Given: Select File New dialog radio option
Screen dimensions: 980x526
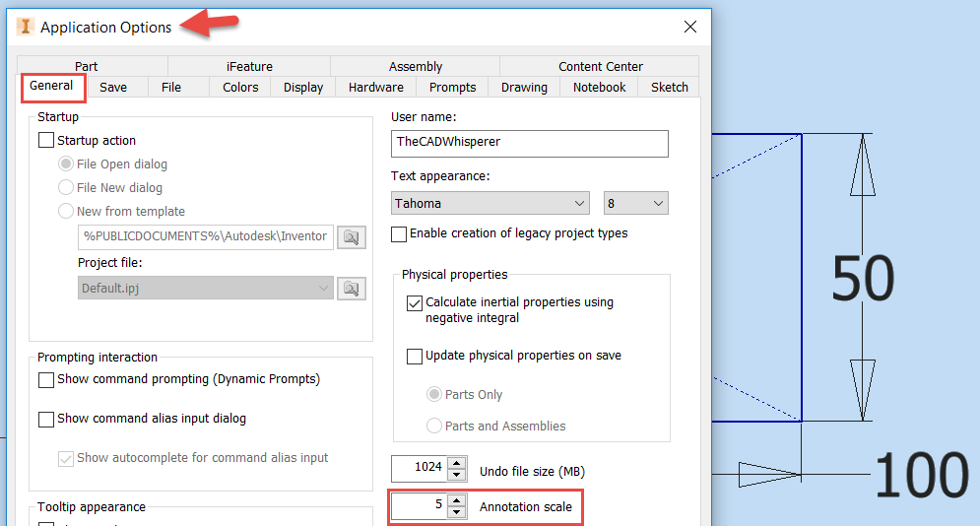Looking at the screenshot, I should click(x=66, y=187).
